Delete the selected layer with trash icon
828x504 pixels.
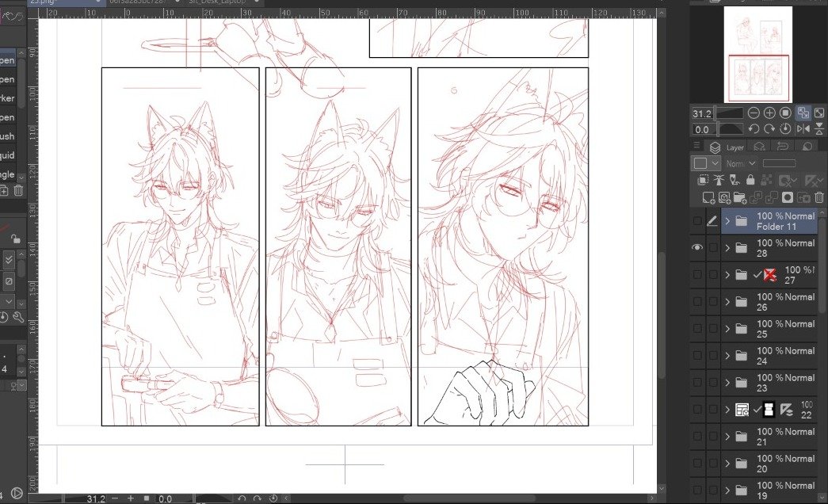pyautogui.click(x=819, y=197)
